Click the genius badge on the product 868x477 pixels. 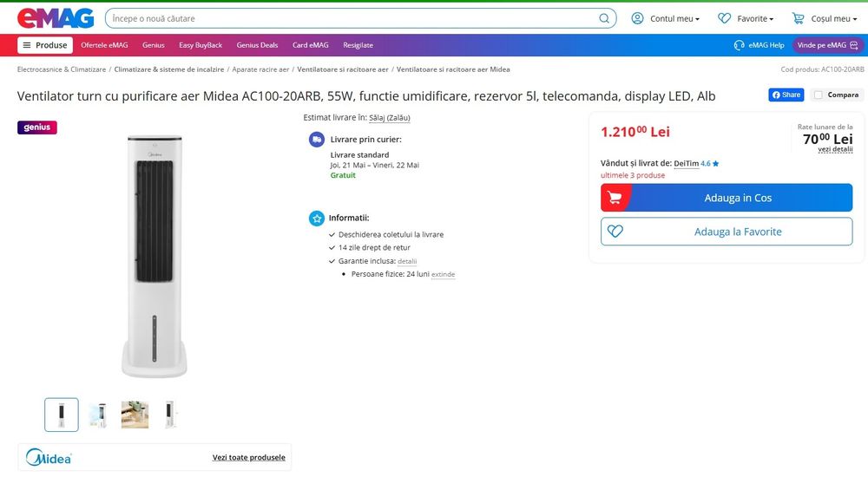[37, 127]
